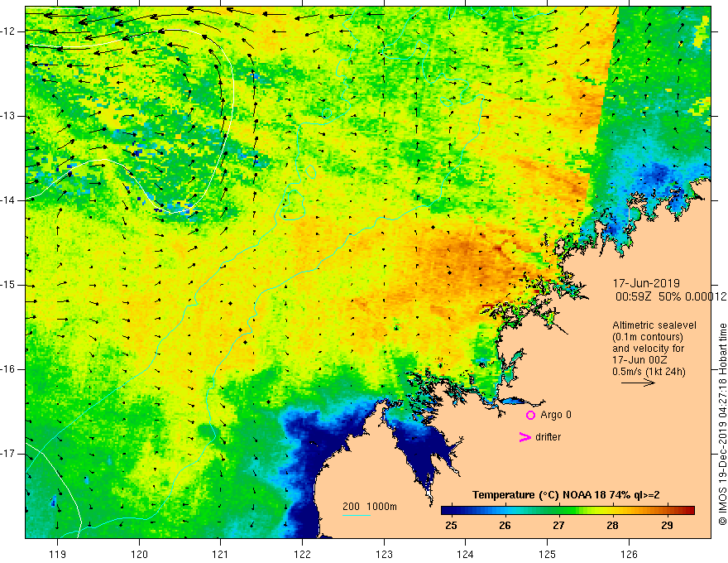Viewport: 728px width, 563px height.
Task: Click the '17-Jun 00Z' caption line
Action: click(638, 360)
